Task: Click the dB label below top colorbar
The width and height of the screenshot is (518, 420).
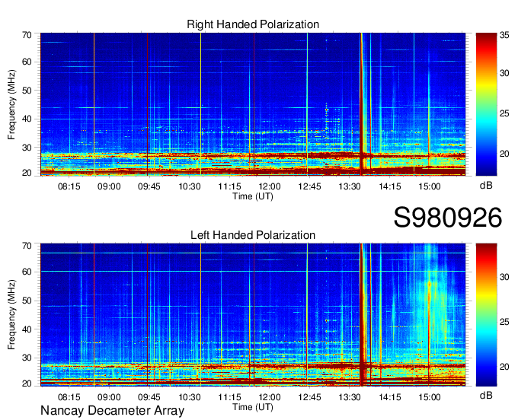Action: tap(486, 186)
